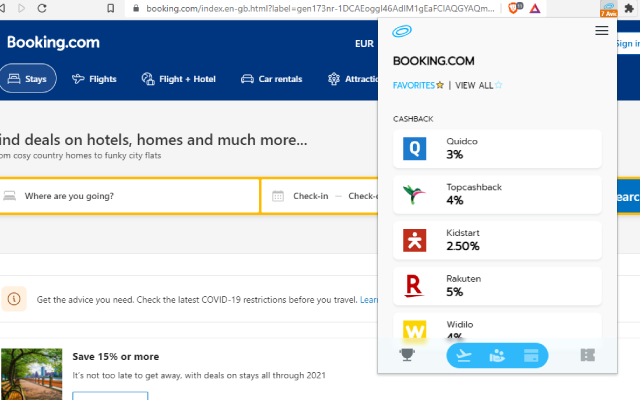Open the Brave Rewards triangle icon

[535, 8]
